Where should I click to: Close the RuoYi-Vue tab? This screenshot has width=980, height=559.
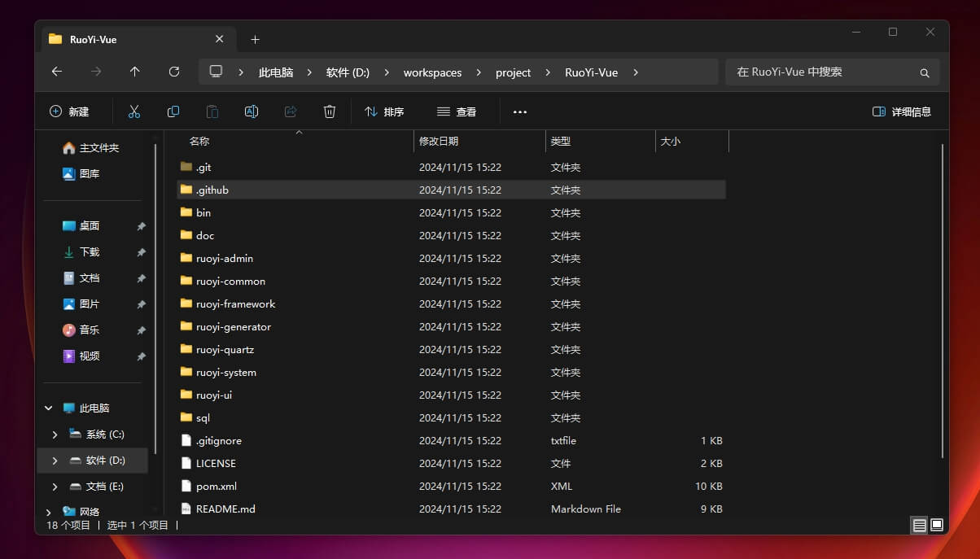[220, 38]
